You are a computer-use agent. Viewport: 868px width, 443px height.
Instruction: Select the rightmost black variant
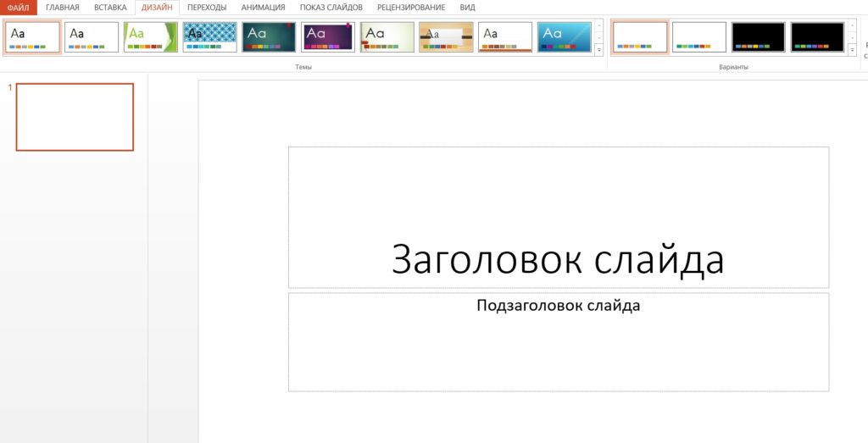(817, 37)
